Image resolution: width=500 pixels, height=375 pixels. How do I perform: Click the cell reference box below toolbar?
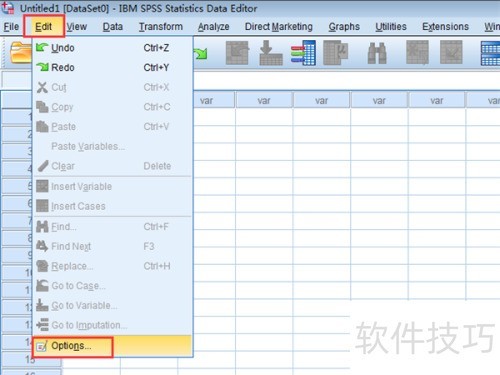pyautogui.click(x=17, y=80)
